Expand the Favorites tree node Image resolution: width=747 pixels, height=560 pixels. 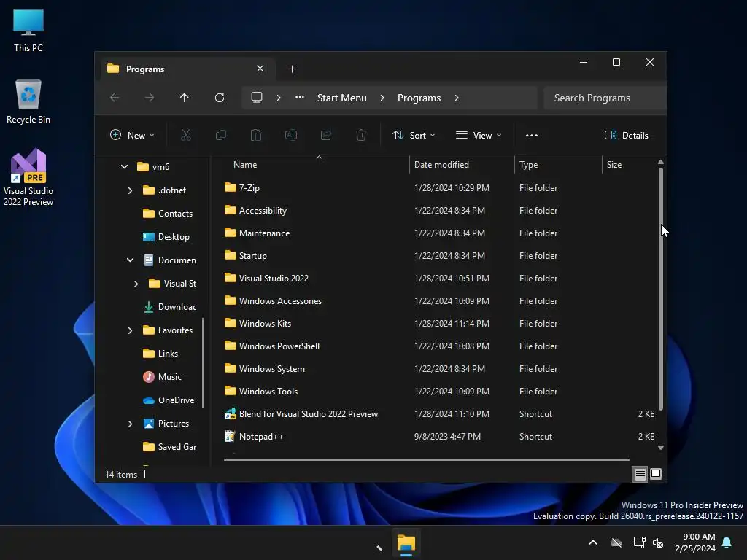click(x=130, y=330)
